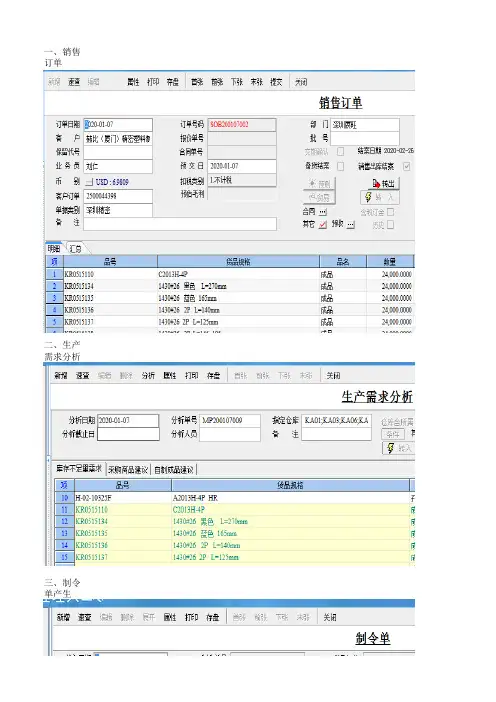This screenshot has width=496, height=702.
Task: Switch to 汇总 tab in sales order
Action: 76,248
